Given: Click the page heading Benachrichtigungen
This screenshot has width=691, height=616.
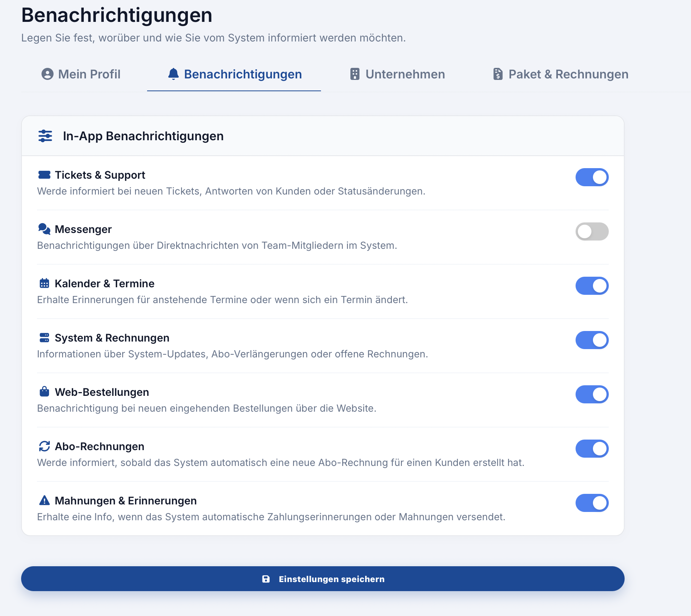Looking at the screenshot, I should pyautogui.click(x=117, y=15).
